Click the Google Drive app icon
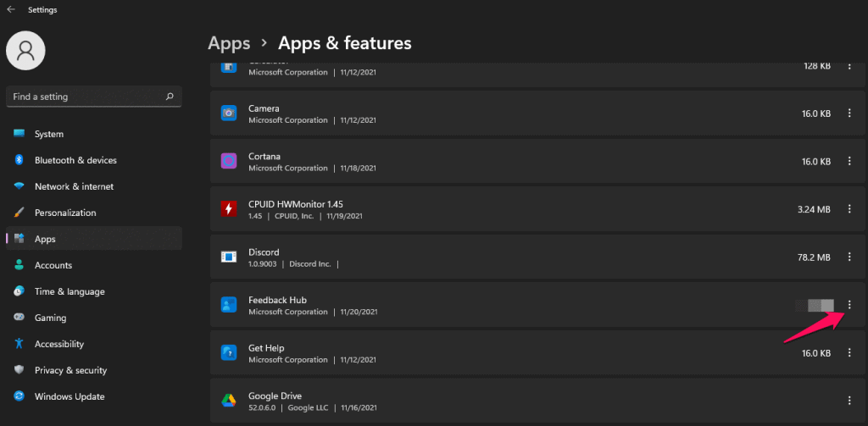The width and height of the screenshot is (868, 426). click(x=228, y=401)
